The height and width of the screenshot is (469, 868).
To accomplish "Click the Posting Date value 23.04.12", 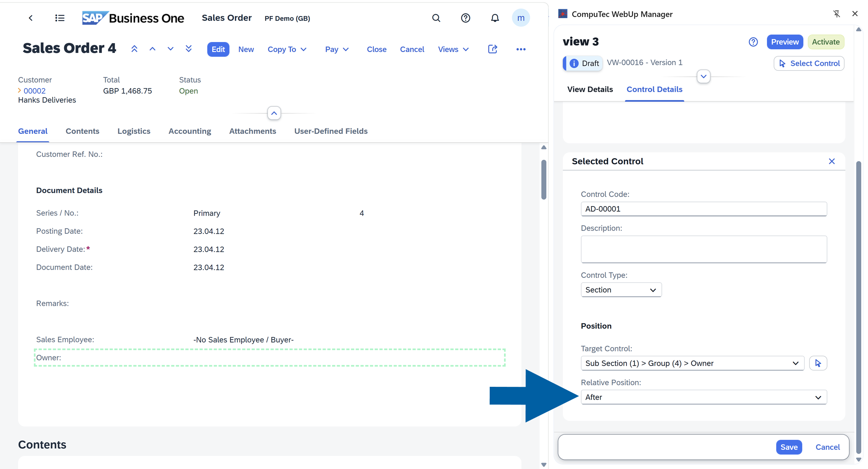I will pos(209,231).
